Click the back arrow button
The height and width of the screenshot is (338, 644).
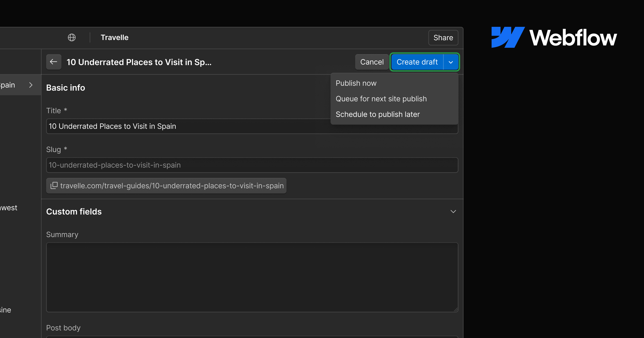(54, 62)
